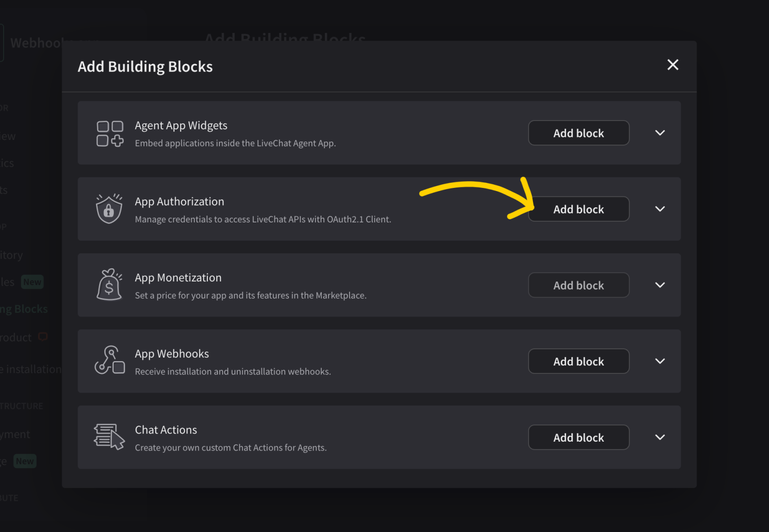Add the Chat Actions block
Screen dimensions: 769x532
[x=579, y=437]
